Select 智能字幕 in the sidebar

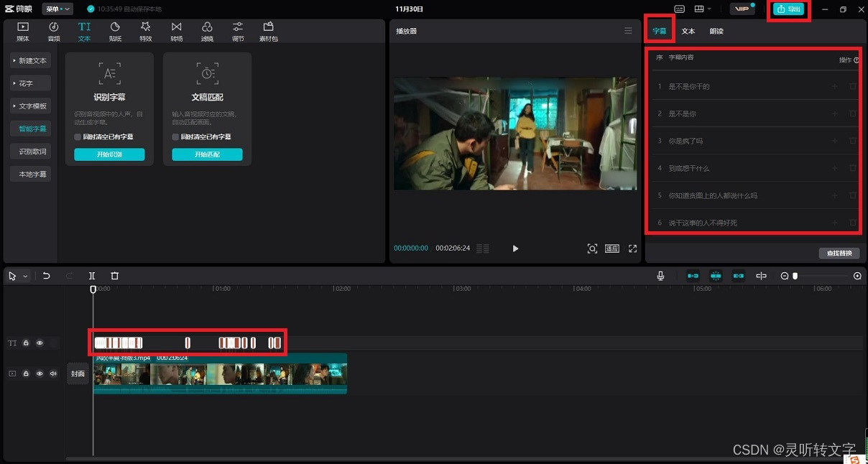32,129
